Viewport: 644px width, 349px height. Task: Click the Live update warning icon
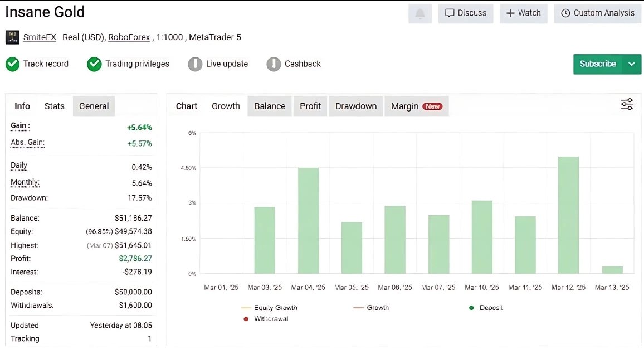click(x=195, y=64)
